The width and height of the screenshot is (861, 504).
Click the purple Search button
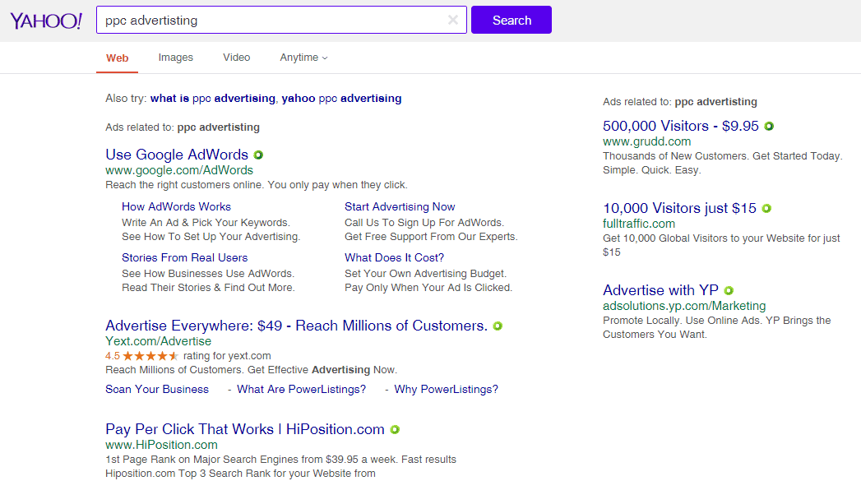(512, 20)
